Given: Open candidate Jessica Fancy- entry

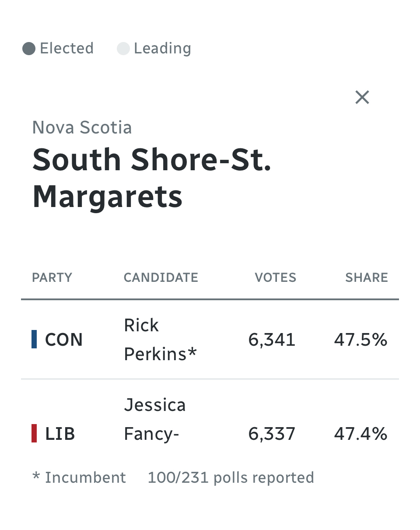Looking at the screenshot, I should click(155, 419).
